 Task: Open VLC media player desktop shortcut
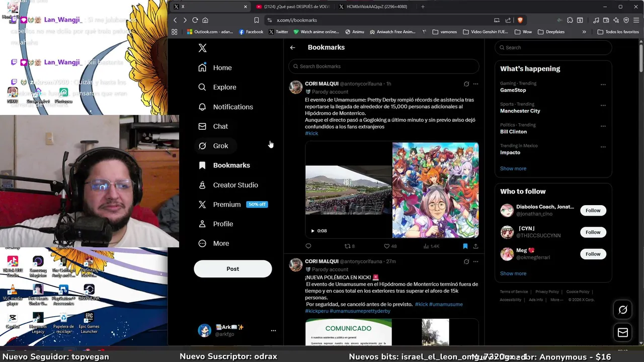point(13,295)
